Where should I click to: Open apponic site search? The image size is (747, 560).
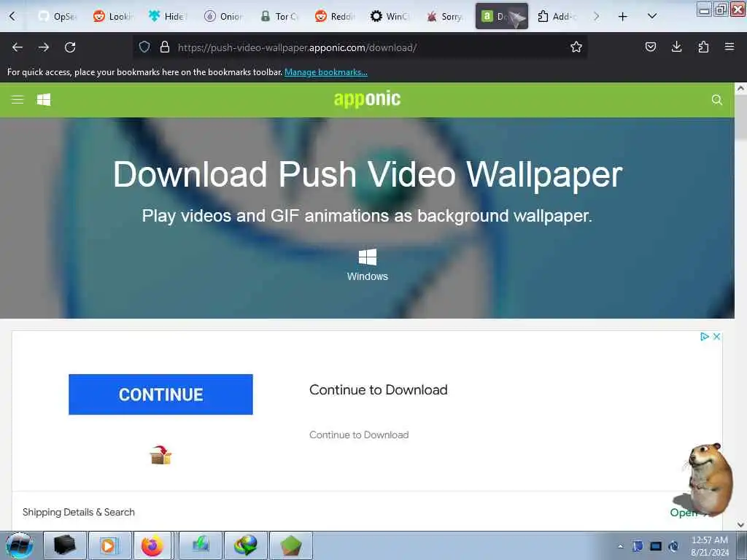pyautogui.click(x=716, y=99)
